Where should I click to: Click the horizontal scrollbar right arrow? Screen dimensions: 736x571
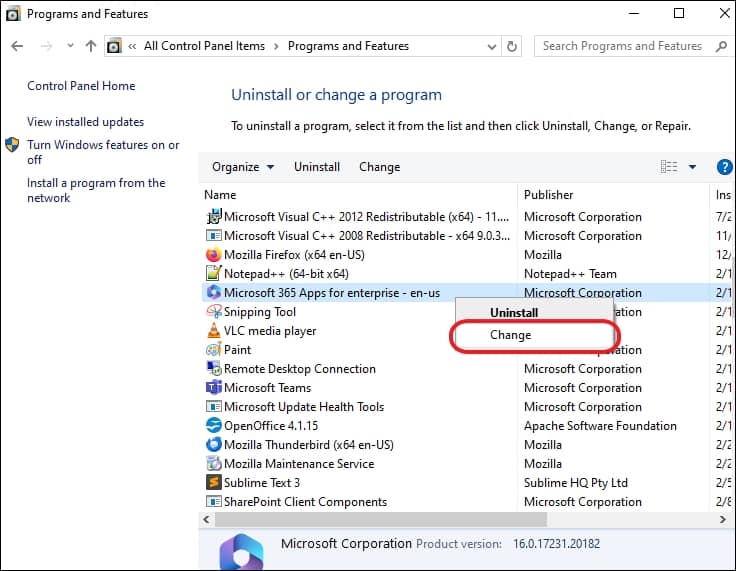click(722, 519)
